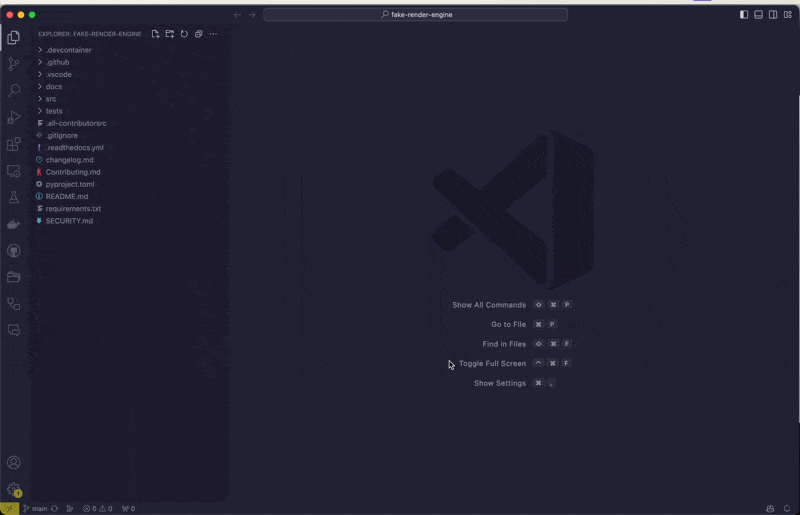
Task: Collapse all folders in Explorer
Action: 198,34
